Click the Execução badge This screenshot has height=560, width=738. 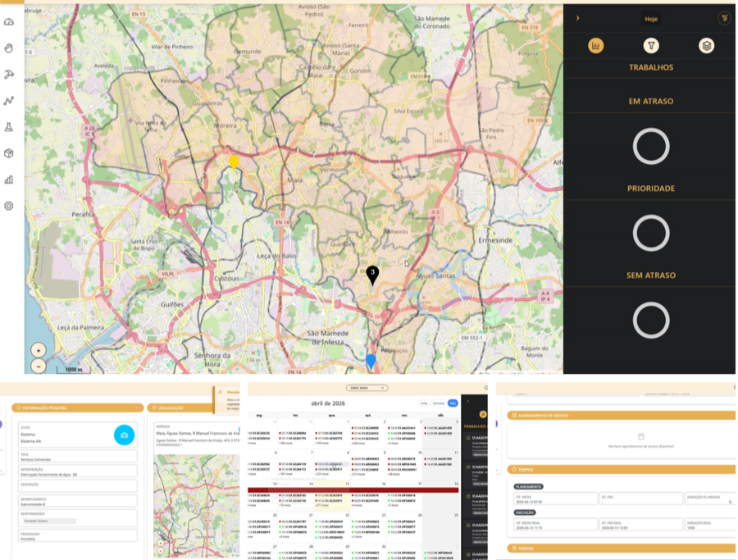click(x=525, y=512)
